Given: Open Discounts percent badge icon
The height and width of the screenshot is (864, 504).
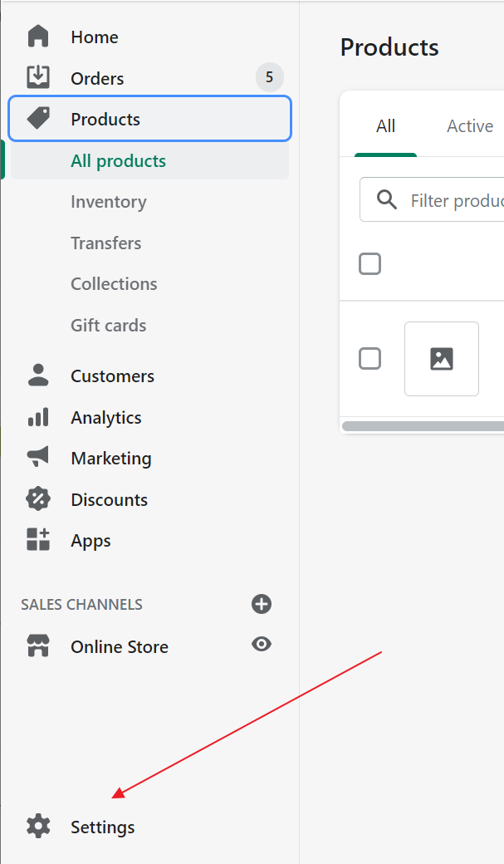Looking at the screenshot, I should [x=38, y=499].
